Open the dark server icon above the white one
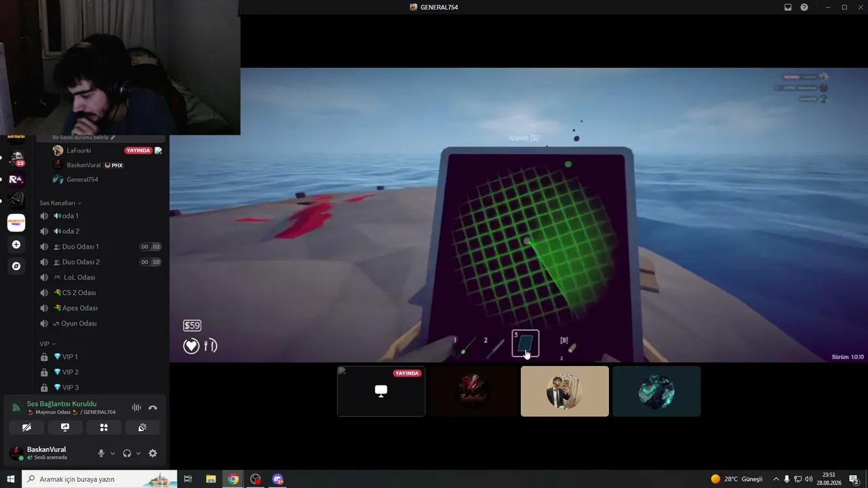The height and width of the screenshot is (488, 868). coord(16,201)
